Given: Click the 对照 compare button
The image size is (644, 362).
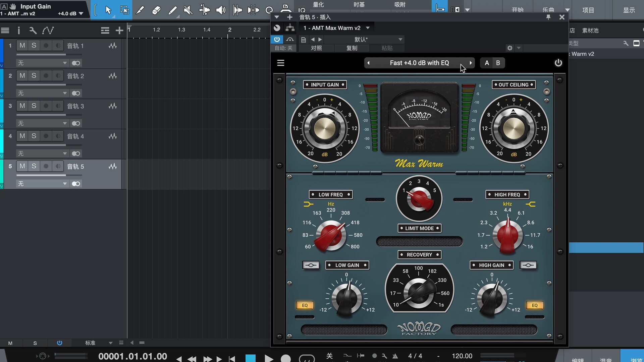Looking at the screenshot, I should (x=316, y=48).
